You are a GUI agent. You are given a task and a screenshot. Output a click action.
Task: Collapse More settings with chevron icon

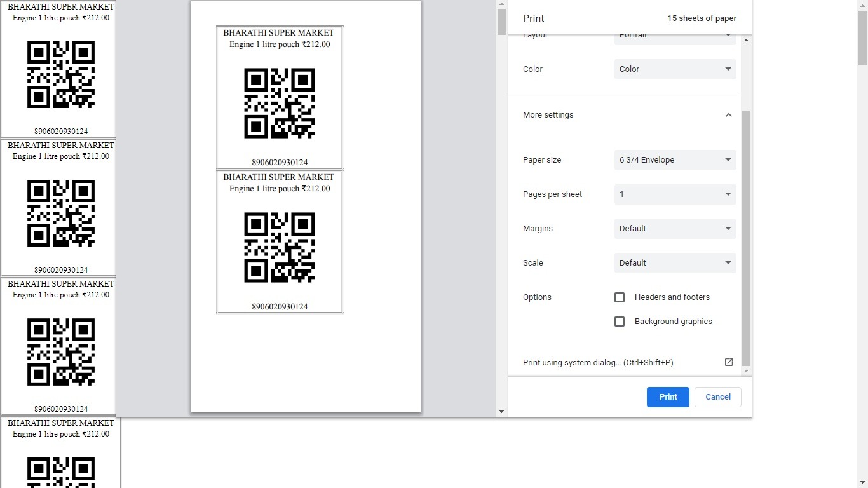click(x=728, y=115)
